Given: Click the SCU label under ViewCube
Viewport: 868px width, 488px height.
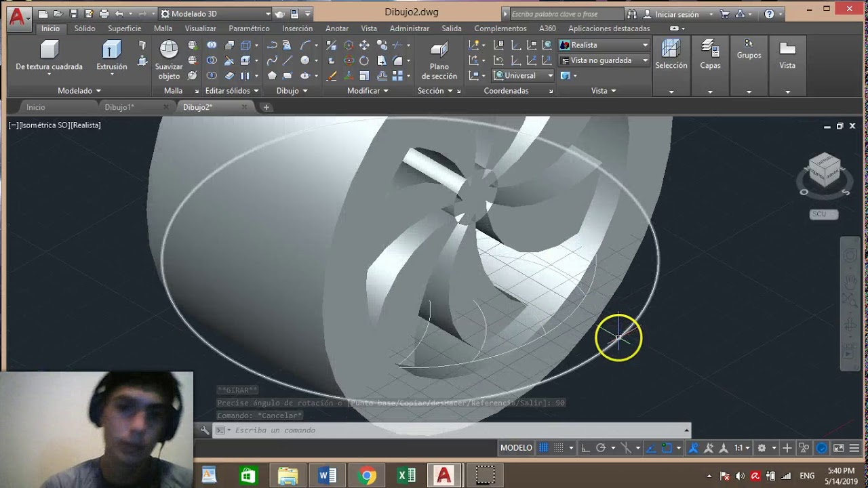Looking at the screenshot, I should click(x=824, y=214).
